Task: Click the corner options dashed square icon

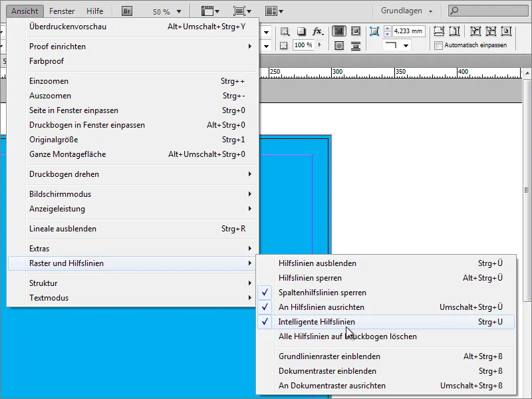Action: click(x=285, y=31)
